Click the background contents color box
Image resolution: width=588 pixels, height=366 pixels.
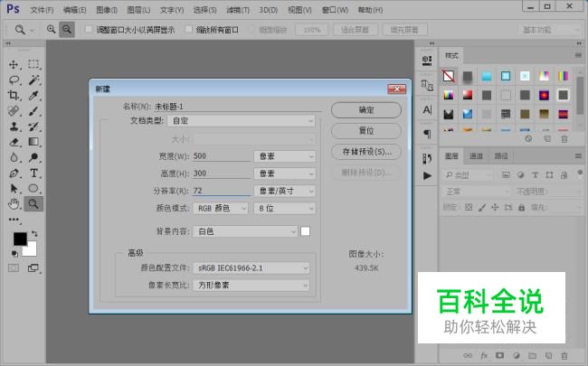[305, 231]
